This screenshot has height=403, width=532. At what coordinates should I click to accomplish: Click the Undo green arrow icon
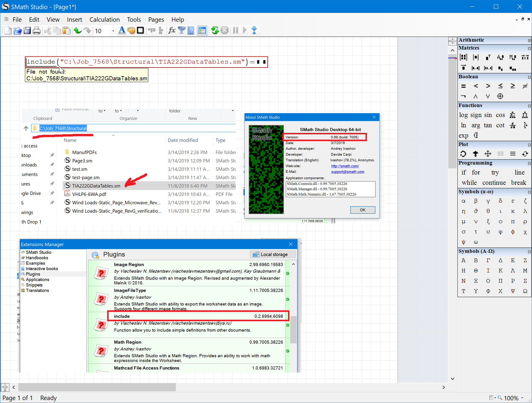[x=78, y=31]
